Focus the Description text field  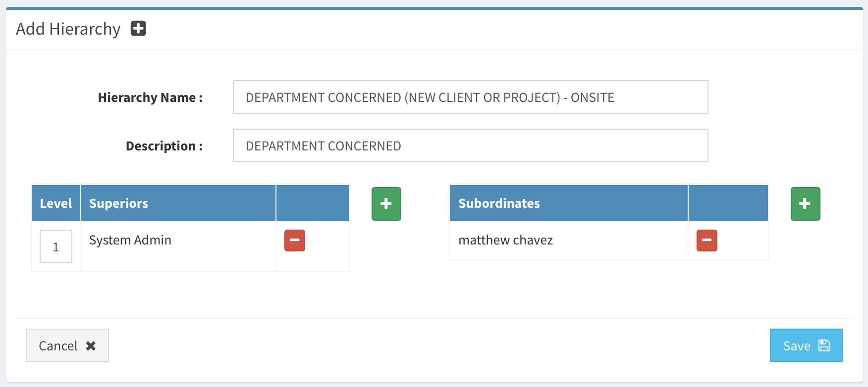click(470, 145)
